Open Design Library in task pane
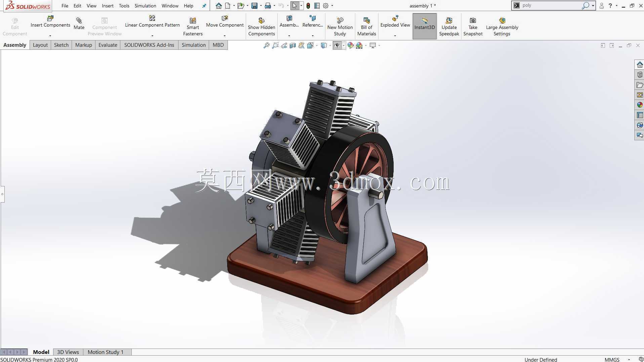 (640, 75)
